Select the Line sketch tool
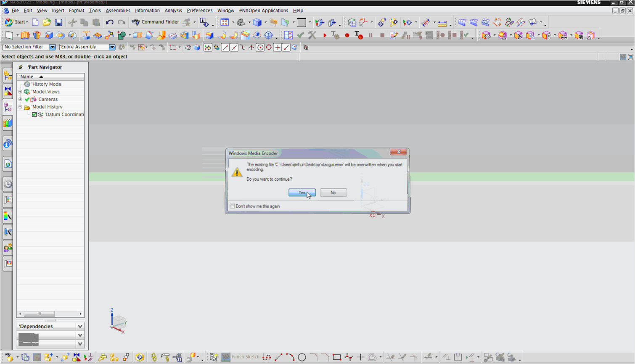The image size is (635, 364). pos(278,357)
